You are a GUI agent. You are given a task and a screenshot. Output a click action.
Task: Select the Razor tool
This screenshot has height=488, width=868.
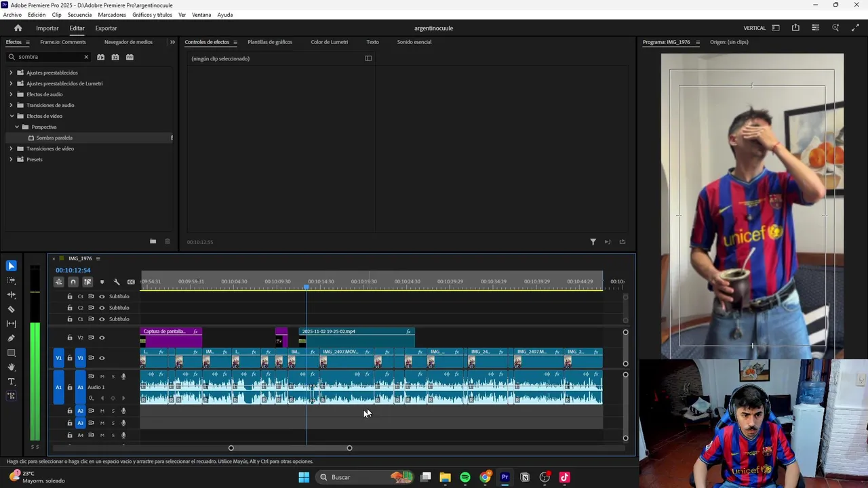pyautogui.click(x=11, y=309)
